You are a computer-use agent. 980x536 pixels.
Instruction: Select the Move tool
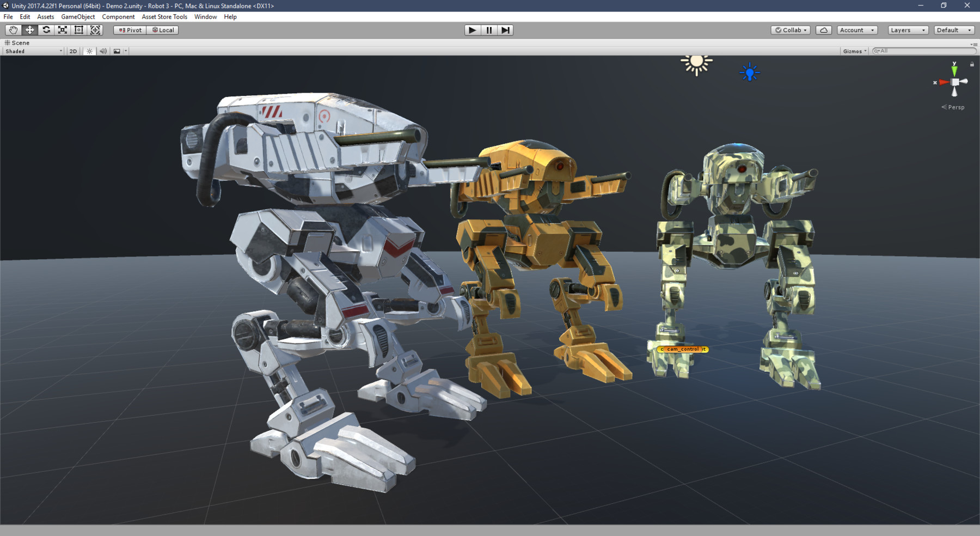point(29,30)
